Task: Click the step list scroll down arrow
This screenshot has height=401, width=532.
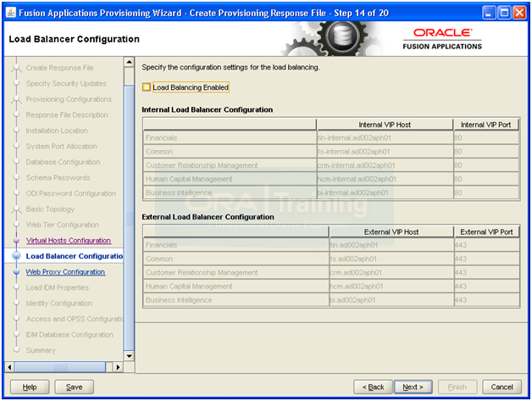Action: click(x=129, y=356)
